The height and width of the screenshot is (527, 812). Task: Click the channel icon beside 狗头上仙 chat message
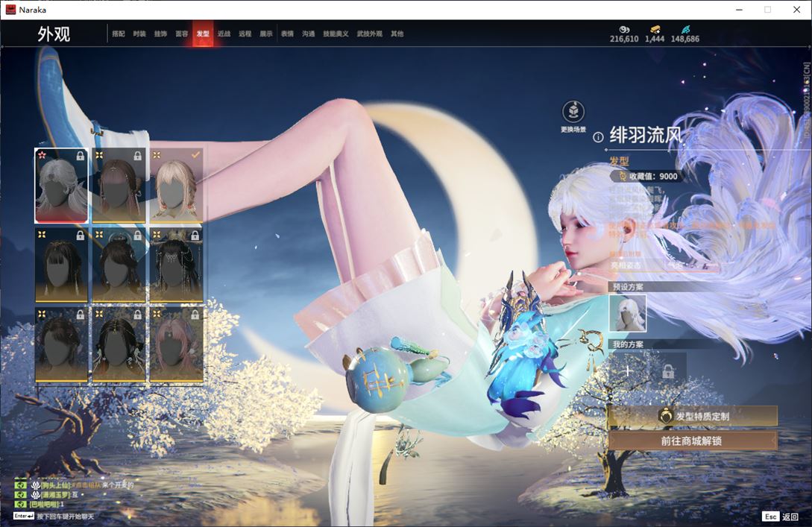tap(20, 485)
